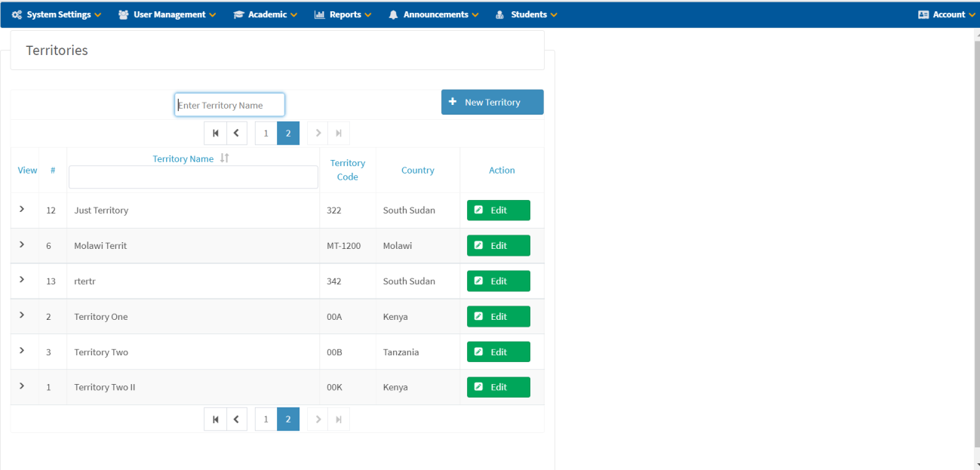This screenshot has height=470, width=980.
Task: Open the Reports menu
Action: [x=343, y=14]
